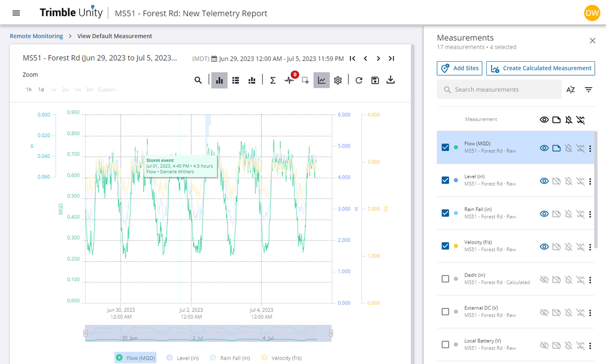
Task: Click the magnifier search icon in chart toolbar
Action: click(x=198, y=80)
